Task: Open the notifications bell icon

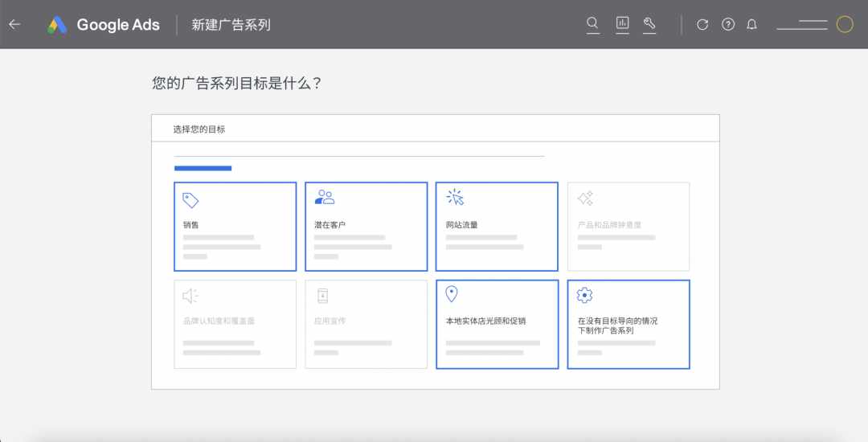Action: click(751, 24)
